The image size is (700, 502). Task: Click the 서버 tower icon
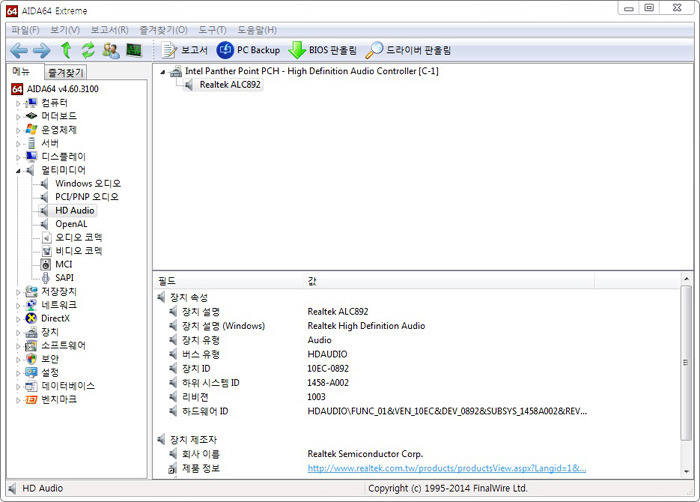(31, 143)
